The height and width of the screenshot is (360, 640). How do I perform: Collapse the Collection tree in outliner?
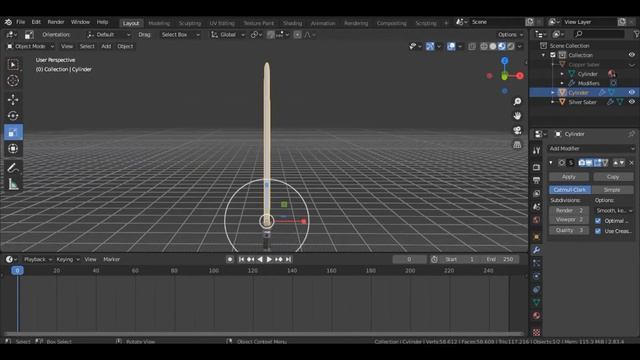pyautogui.click(x=543, y=55)
